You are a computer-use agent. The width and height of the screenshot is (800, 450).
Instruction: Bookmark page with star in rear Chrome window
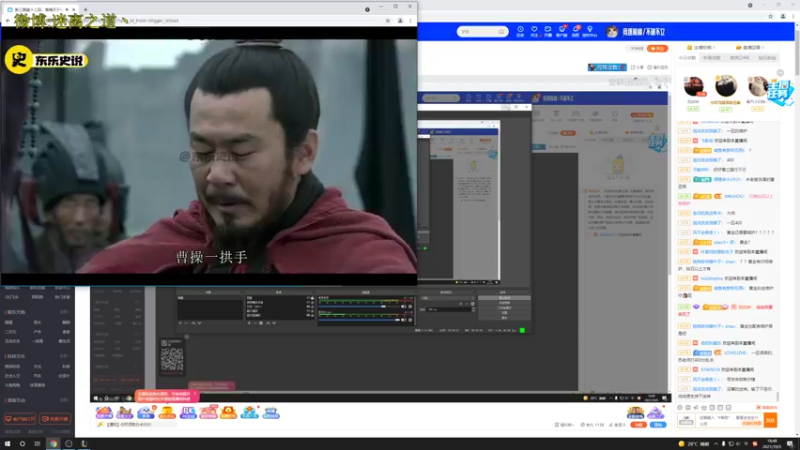(x=770, y=16)
